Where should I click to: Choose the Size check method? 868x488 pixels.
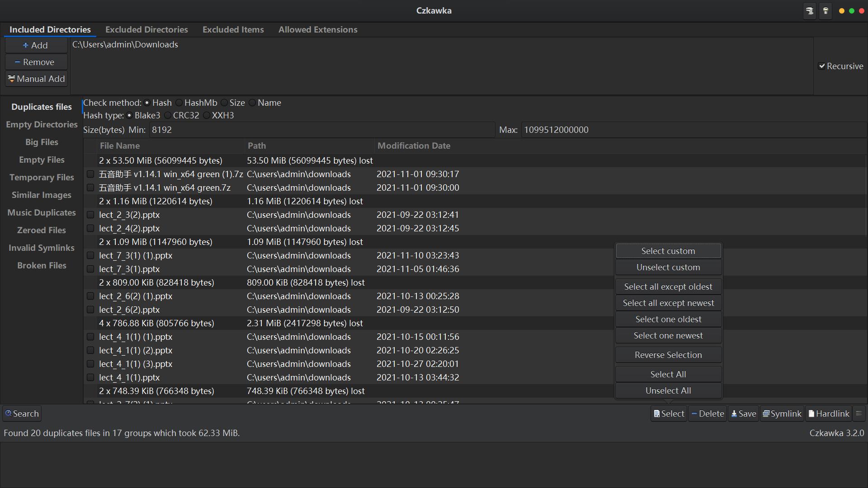point(224,103)
